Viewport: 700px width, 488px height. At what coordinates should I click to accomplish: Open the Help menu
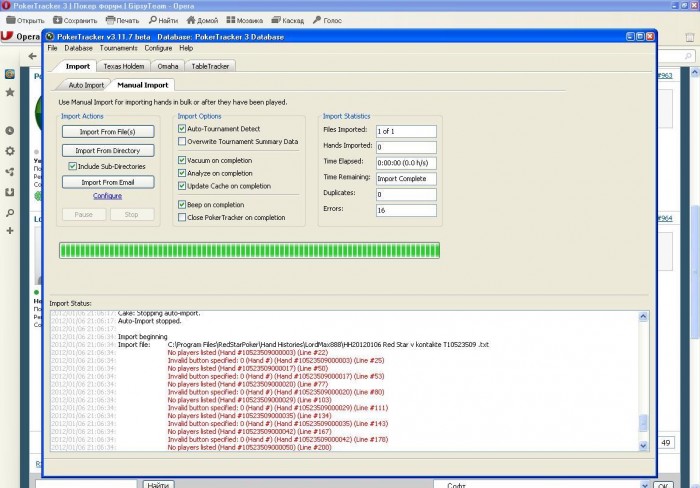(x=186, y=48)
